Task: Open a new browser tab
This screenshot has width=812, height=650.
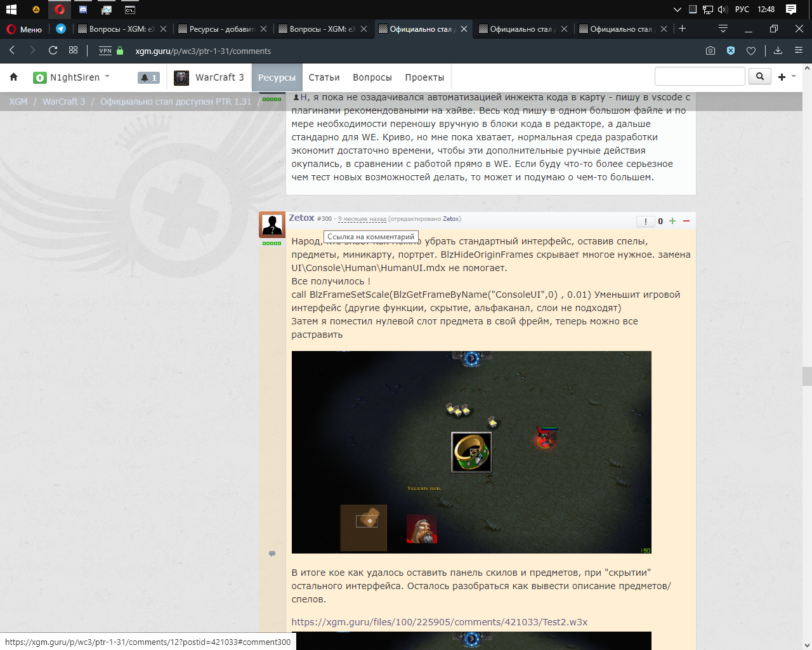Action: click(683, 29)
